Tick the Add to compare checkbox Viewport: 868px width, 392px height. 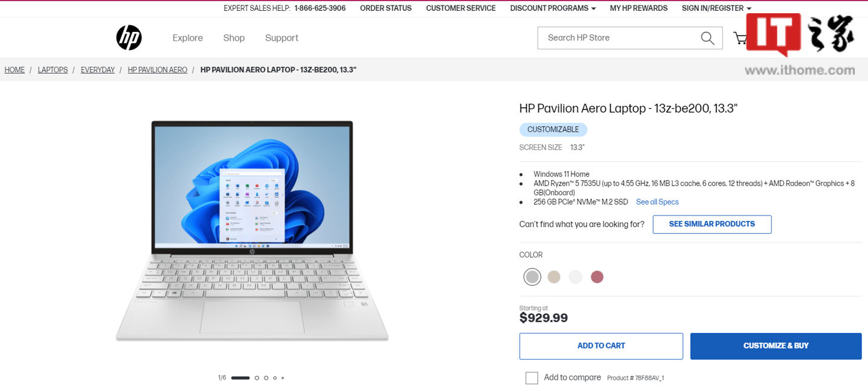pyautogui.click(x=532, y=378)
